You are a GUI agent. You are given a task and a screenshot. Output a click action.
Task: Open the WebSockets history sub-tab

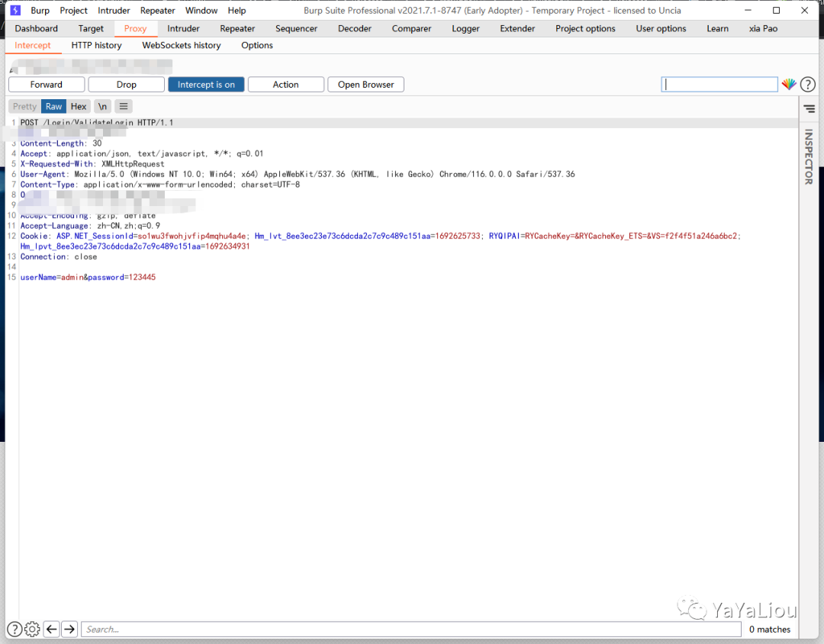click(182, 45)
